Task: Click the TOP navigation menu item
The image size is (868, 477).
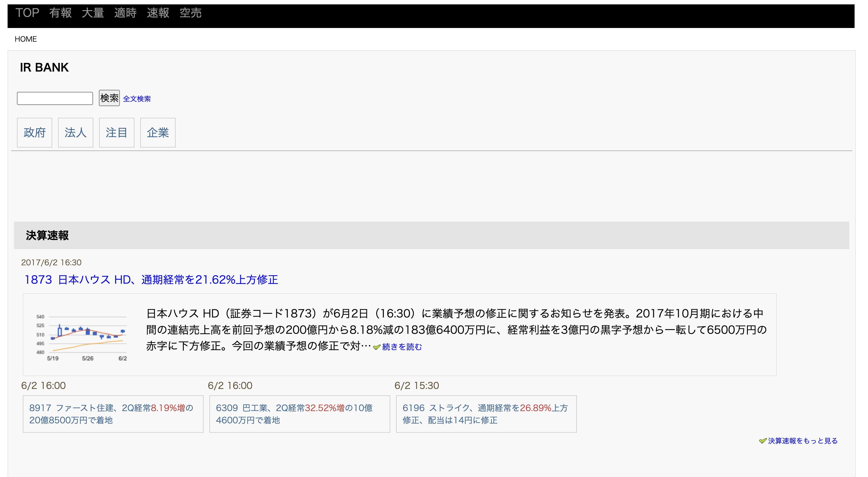Action: (x=27, y=13)
